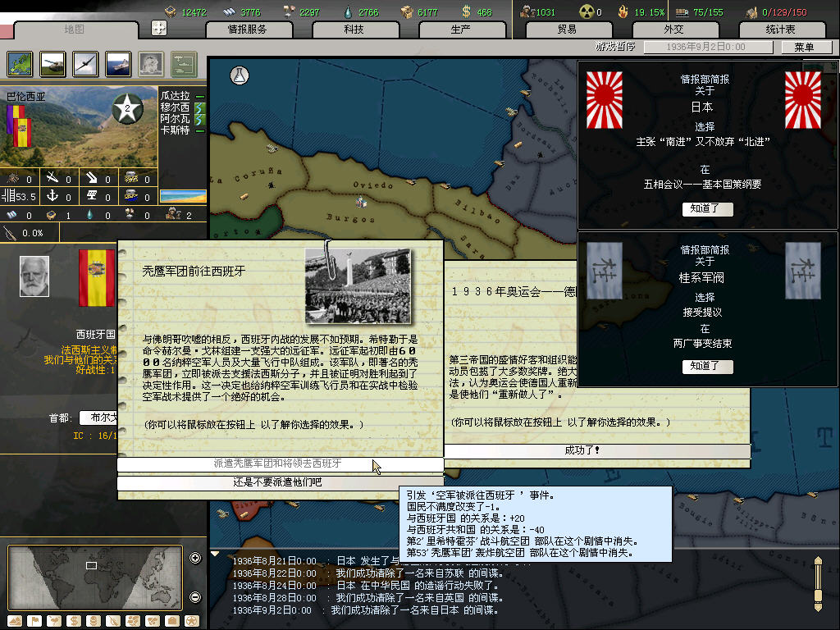Select the air units plane icon
840x630 pixels.
[x=85, y=63]
